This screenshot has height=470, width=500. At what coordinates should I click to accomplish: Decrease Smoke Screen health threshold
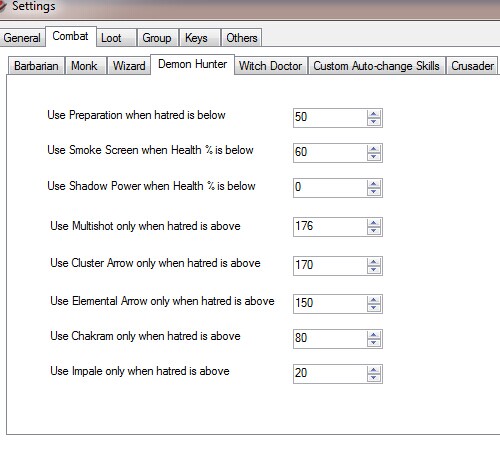pos(374,157)
